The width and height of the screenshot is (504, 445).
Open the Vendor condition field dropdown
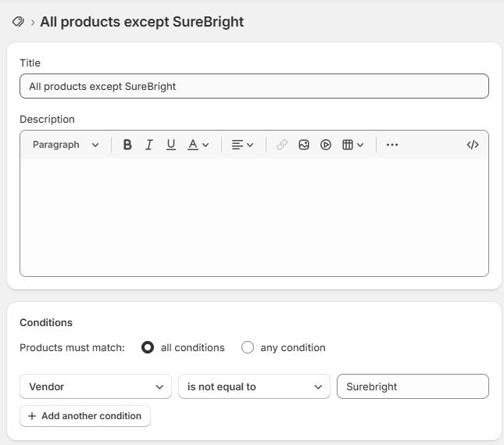(x=95, y=386)
